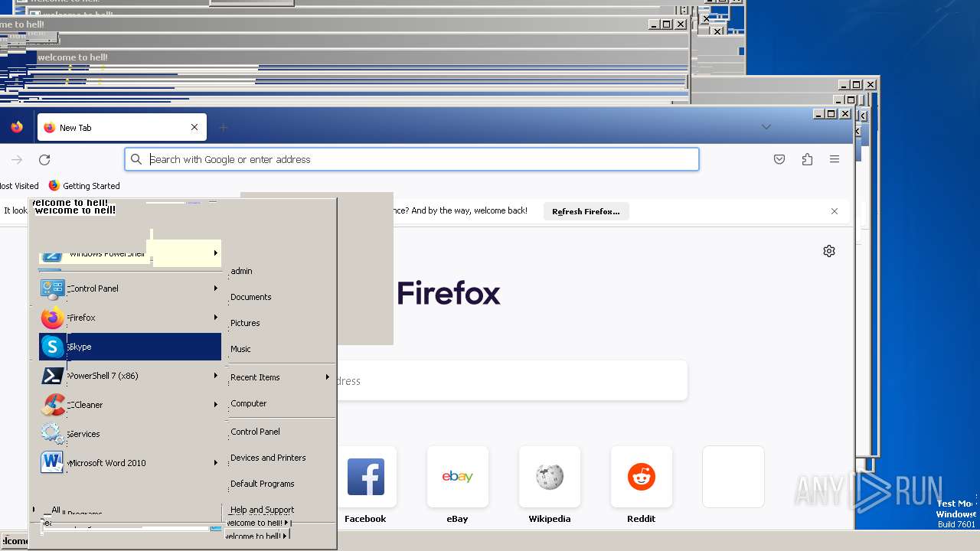Dismiss the Refresh Firefox notification bar

(835, 211)
